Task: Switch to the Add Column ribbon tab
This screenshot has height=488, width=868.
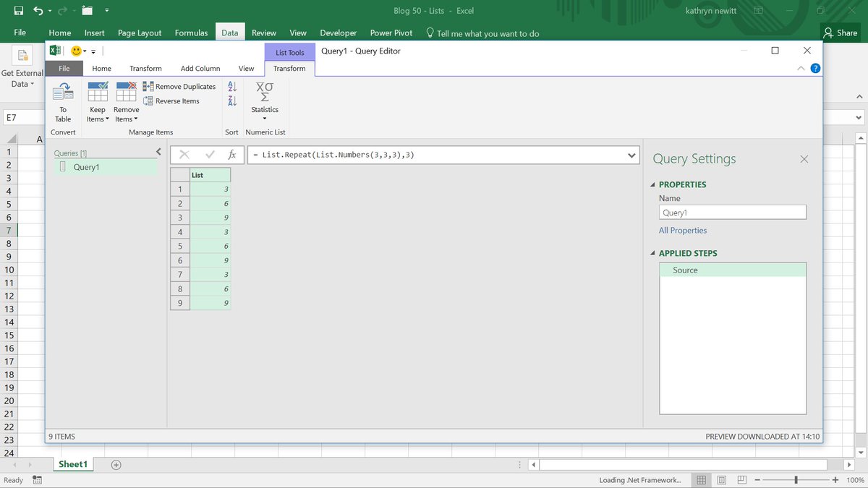Action: click(x=200, y=68)
